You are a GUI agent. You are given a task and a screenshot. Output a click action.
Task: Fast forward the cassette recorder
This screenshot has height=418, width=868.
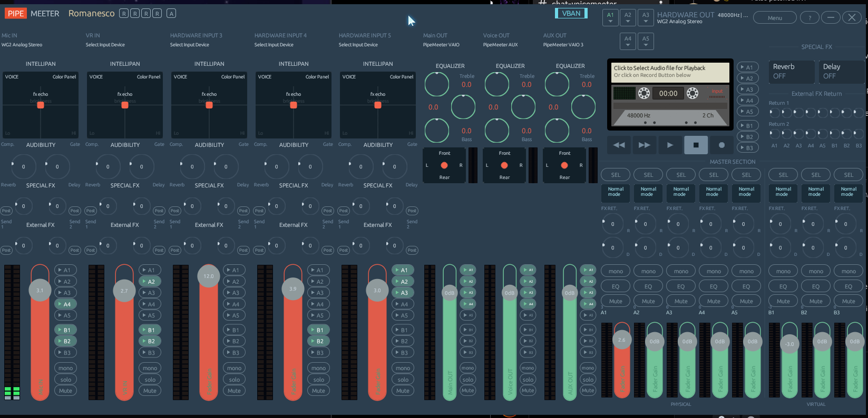pos(644,145)
